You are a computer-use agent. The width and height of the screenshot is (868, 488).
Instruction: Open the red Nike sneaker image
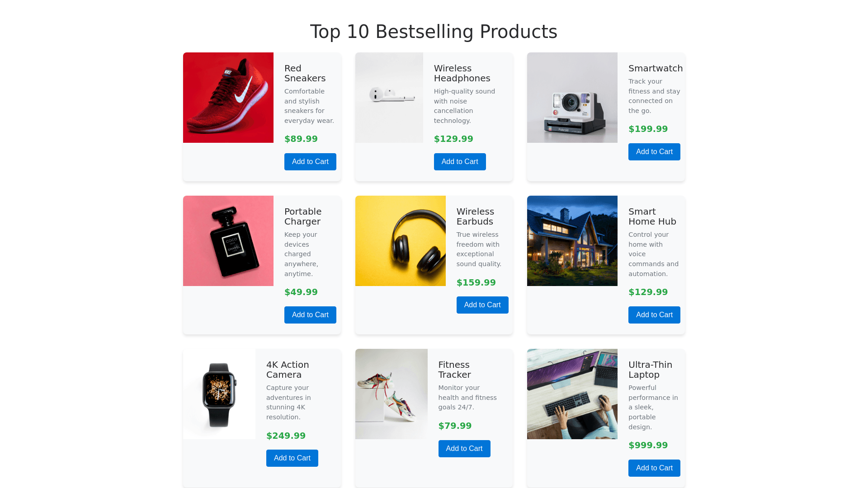[228, 98]
